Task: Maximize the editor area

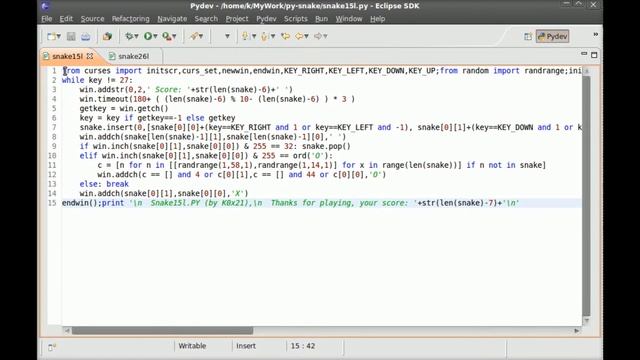Action: click(x=594, y=55)
